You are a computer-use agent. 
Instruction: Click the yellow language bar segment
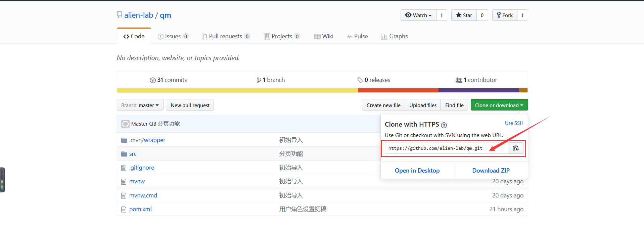237,90
